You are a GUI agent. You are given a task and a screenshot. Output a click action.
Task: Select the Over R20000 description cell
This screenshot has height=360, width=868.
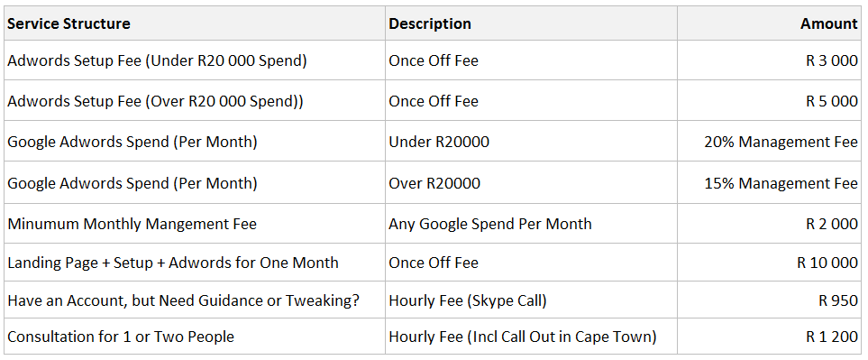point(531,182)
